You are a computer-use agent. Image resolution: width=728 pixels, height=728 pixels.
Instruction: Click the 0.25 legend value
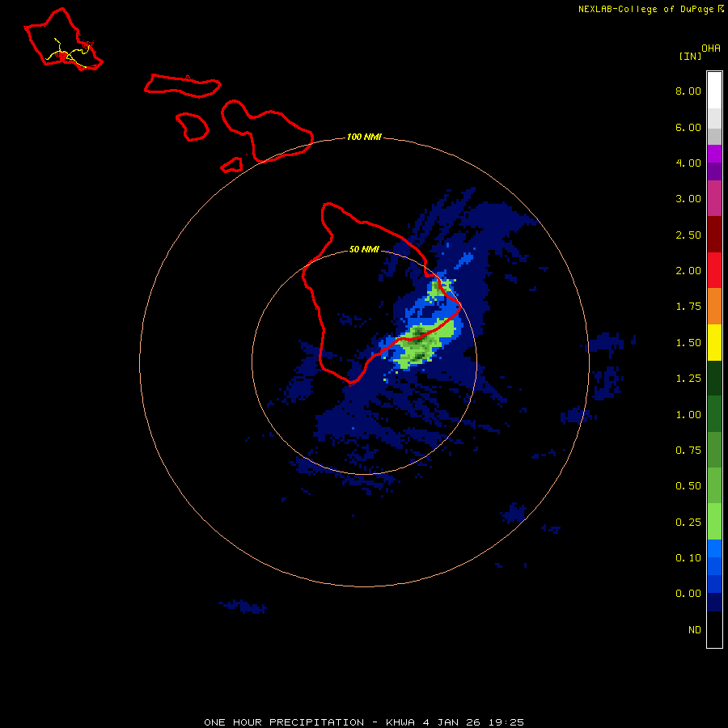click(x=688, y=523)
